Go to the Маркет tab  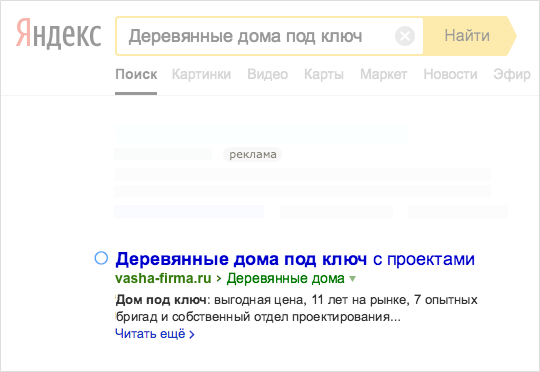coord(384,74)
